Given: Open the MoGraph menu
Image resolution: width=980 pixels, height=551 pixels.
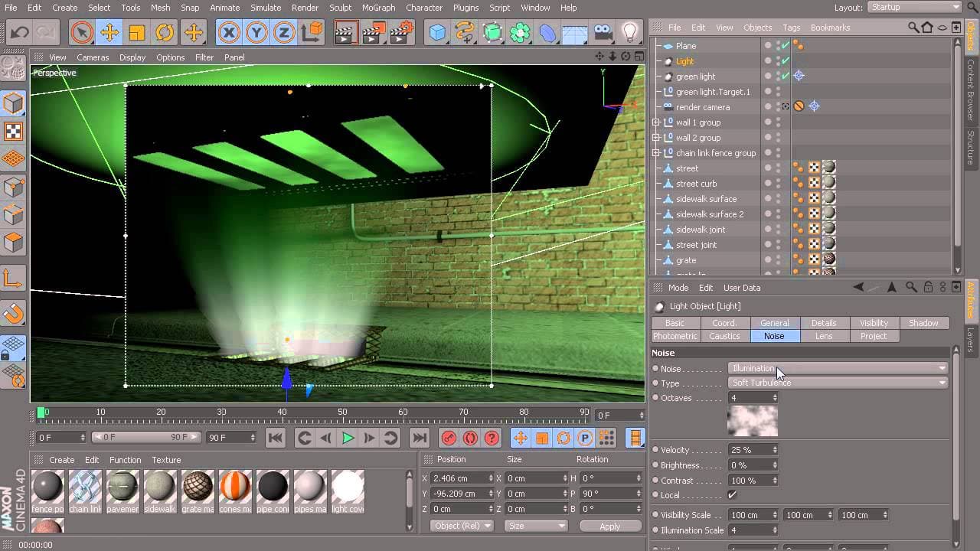Looking at the screenshot, I should pyautogui.click(x=379, y=8).
